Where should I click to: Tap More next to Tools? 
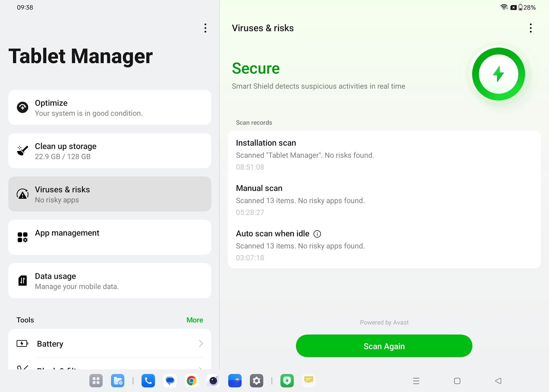pyautogui.click(x=194, y=320)
